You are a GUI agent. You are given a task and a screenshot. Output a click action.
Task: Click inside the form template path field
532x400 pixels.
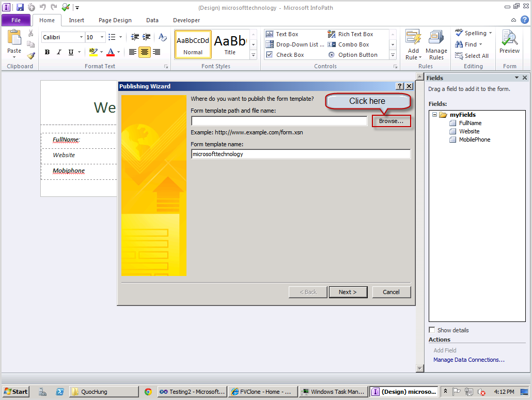pos(279,120)
